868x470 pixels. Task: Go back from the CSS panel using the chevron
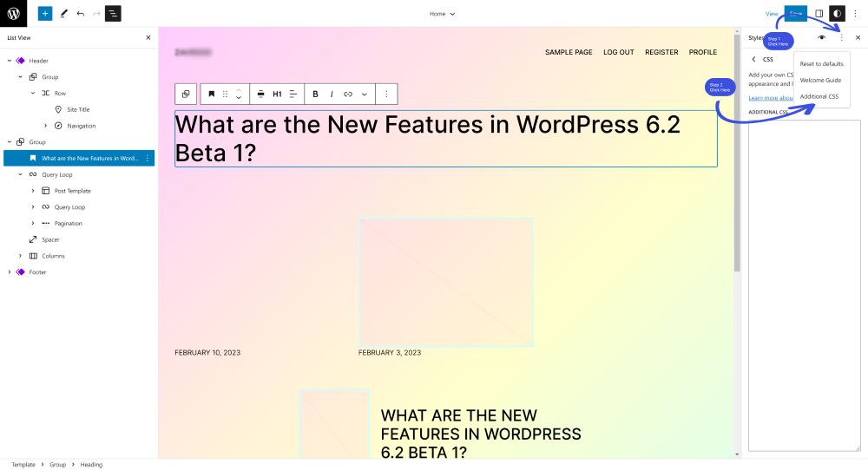753,59
